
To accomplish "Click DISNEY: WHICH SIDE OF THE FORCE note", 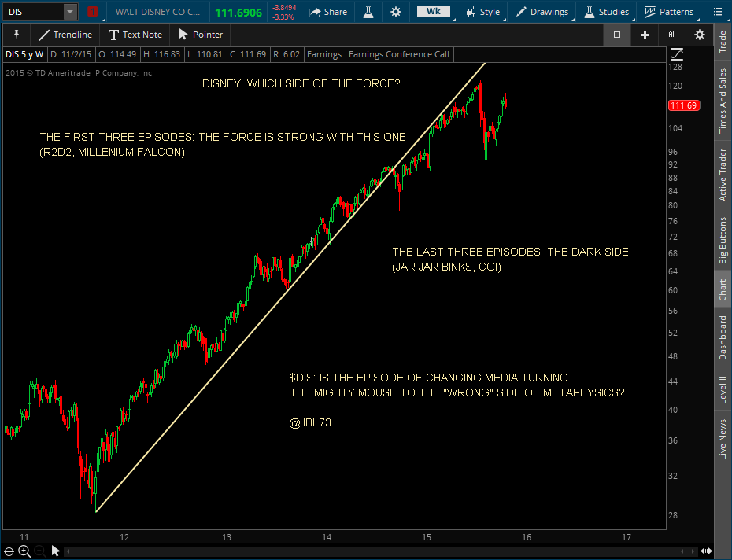I will (301, 83).
